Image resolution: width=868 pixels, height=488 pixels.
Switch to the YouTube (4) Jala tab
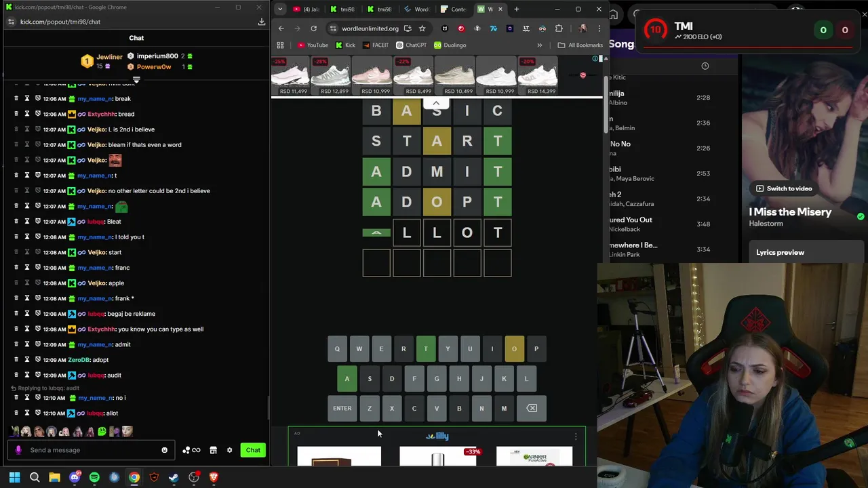[307, 9]
